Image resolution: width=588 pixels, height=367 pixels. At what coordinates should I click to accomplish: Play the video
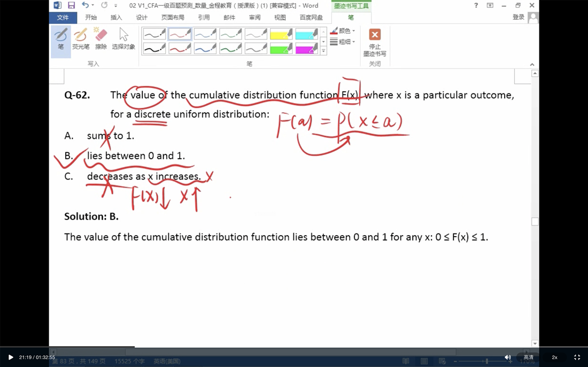coord(11,357)
